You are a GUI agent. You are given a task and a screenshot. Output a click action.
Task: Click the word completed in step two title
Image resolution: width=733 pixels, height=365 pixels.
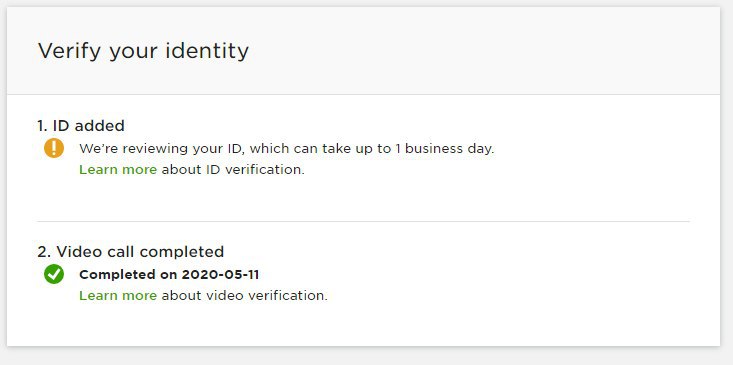[182, 251]
